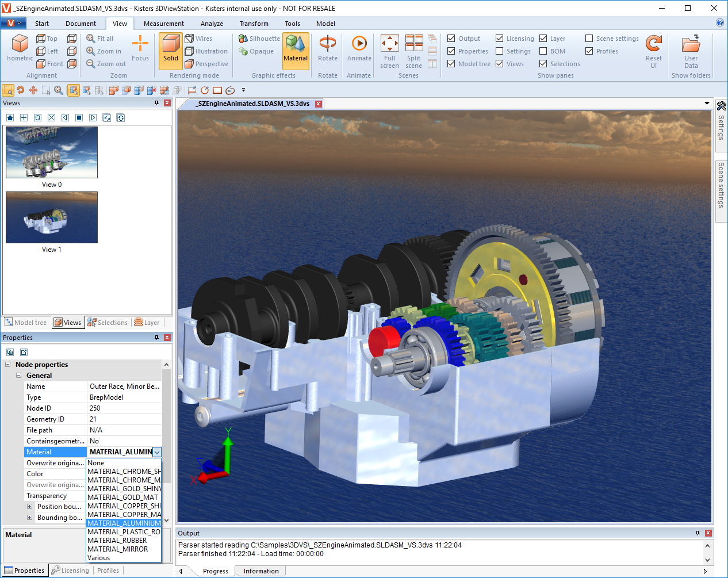The image size is (728, 578).
Task: Expand the Bounding box row
Action: [29, 518]
